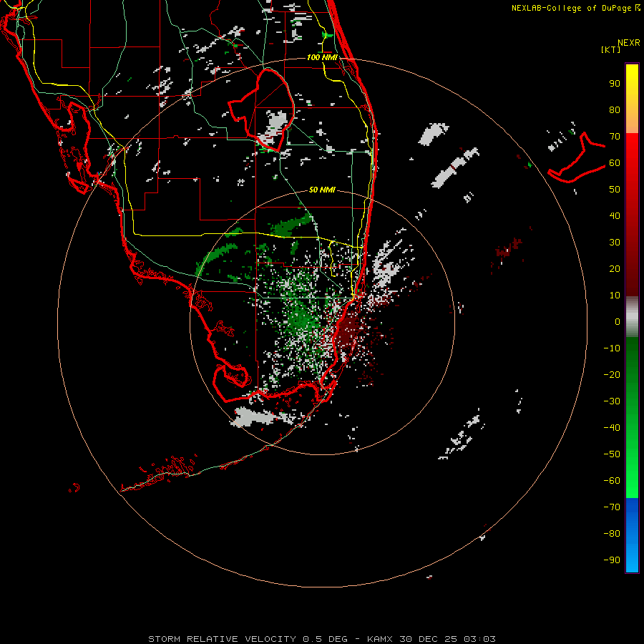The image size is (644, 644).
Task: Click the 40 value on velocity scale
Action: [x=615, y=216]
